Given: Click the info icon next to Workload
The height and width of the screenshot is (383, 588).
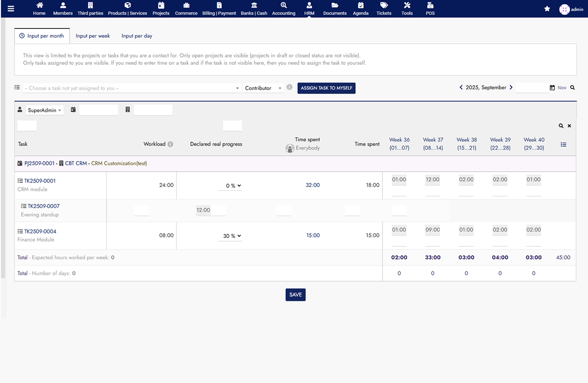Looking at the screenshot, I should point(170,144).
